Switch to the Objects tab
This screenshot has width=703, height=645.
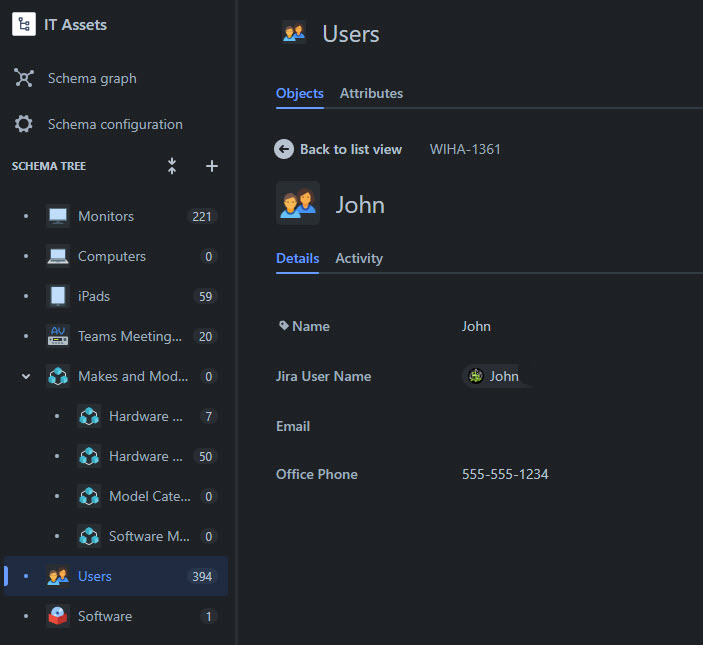point(299,93)
